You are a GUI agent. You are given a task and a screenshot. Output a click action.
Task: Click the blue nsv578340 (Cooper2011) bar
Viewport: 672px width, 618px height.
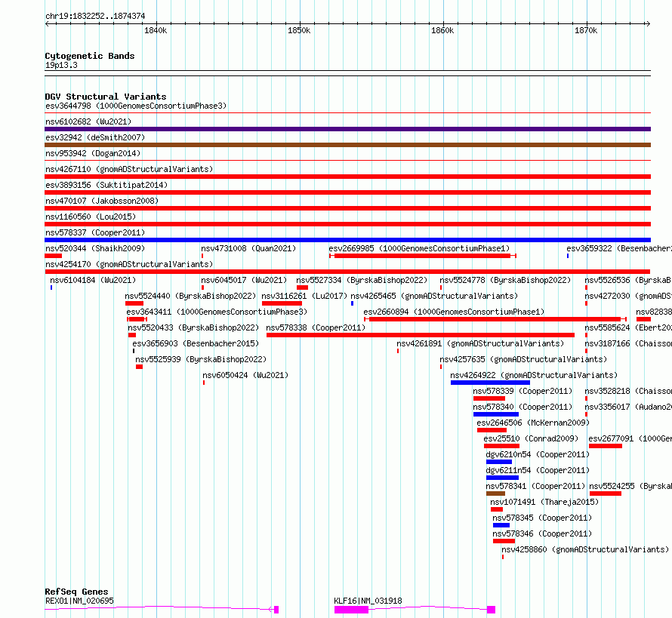point(496,414)
